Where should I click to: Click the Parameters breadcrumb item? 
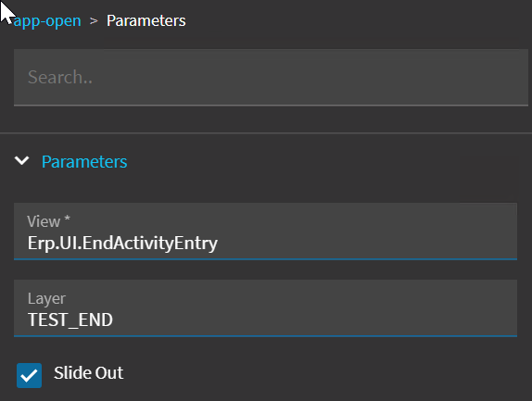[146, 20]
